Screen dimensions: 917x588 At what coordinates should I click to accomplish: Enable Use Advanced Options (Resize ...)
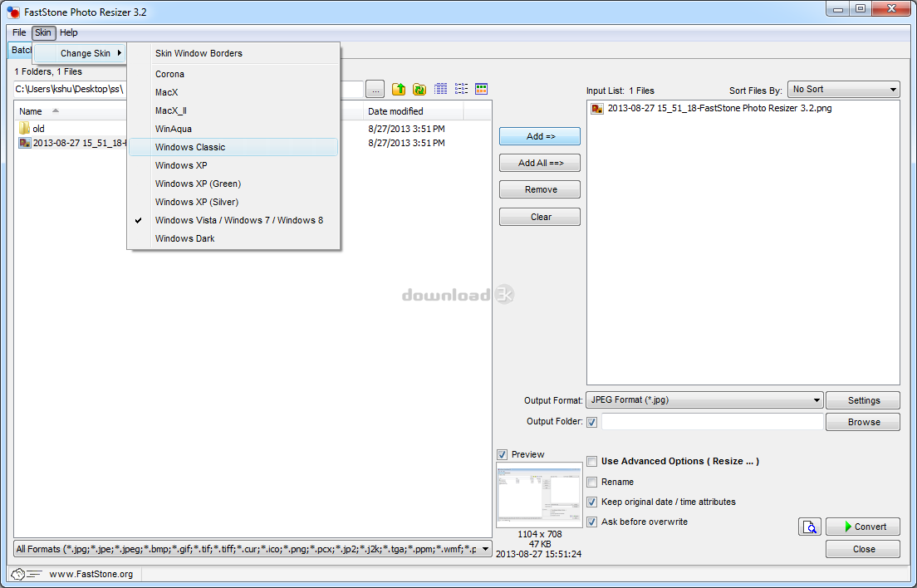pyautogui.click(x=592, y=461)
